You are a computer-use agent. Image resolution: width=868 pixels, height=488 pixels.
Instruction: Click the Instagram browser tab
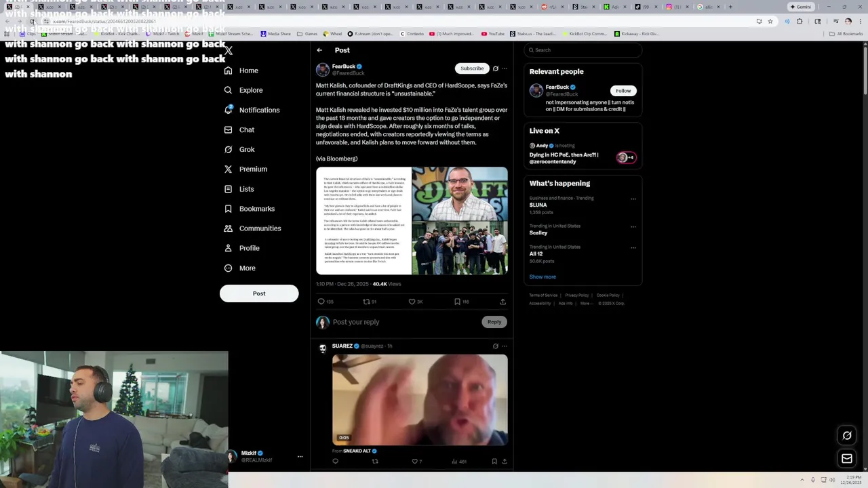675,7
